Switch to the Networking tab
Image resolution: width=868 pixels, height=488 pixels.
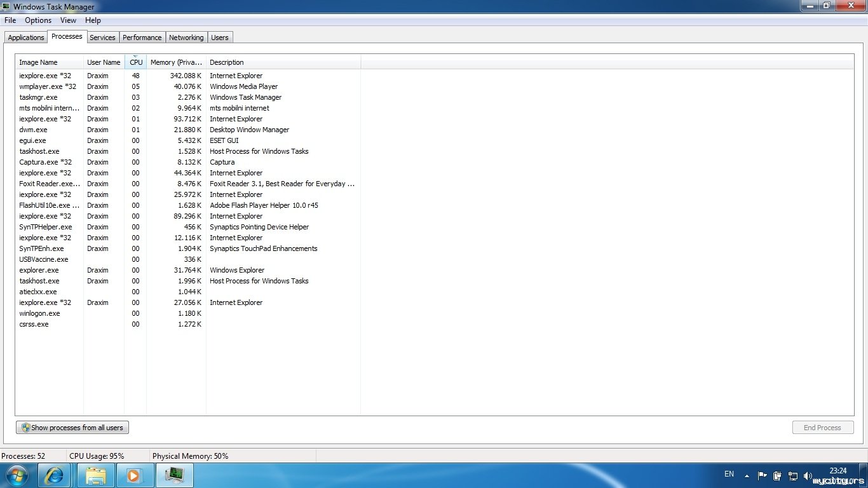(x=186, y=37)
